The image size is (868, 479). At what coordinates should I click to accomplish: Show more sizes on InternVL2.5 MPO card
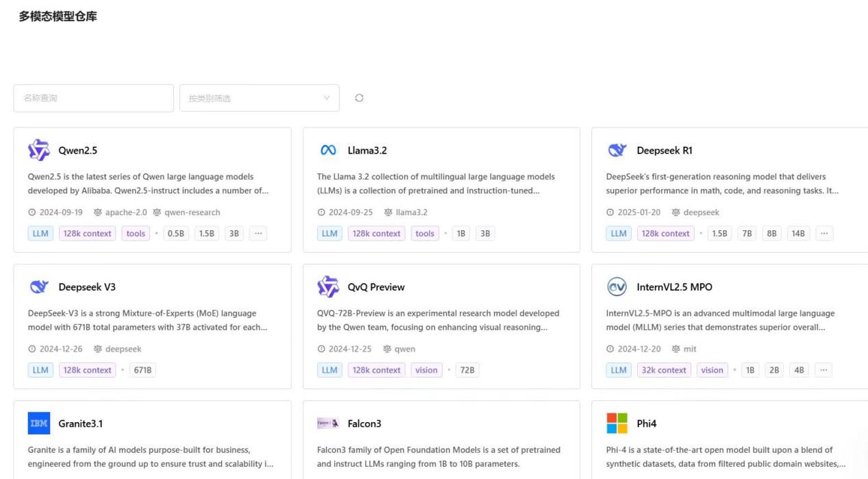click(823, 370)
